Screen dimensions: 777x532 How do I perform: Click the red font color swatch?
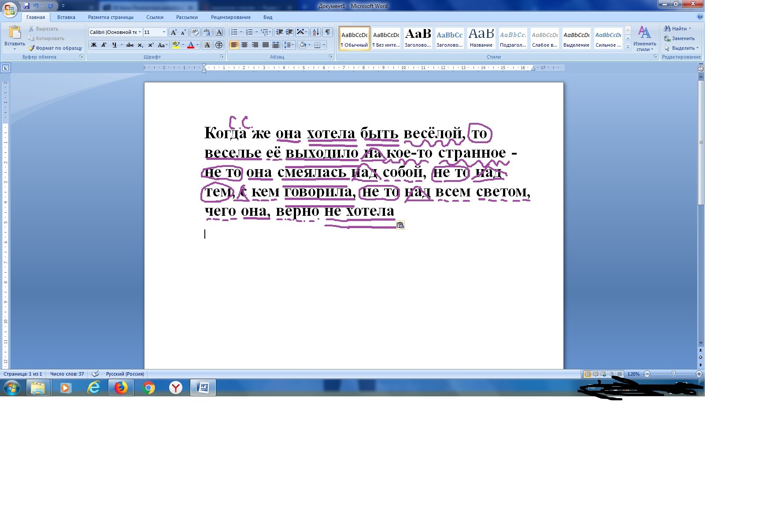point(191,45)
